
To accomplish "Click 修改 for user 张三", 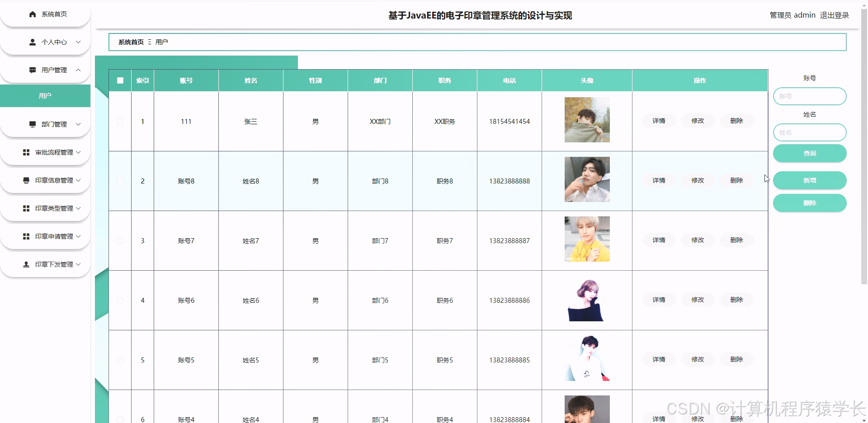I will 698,121.
